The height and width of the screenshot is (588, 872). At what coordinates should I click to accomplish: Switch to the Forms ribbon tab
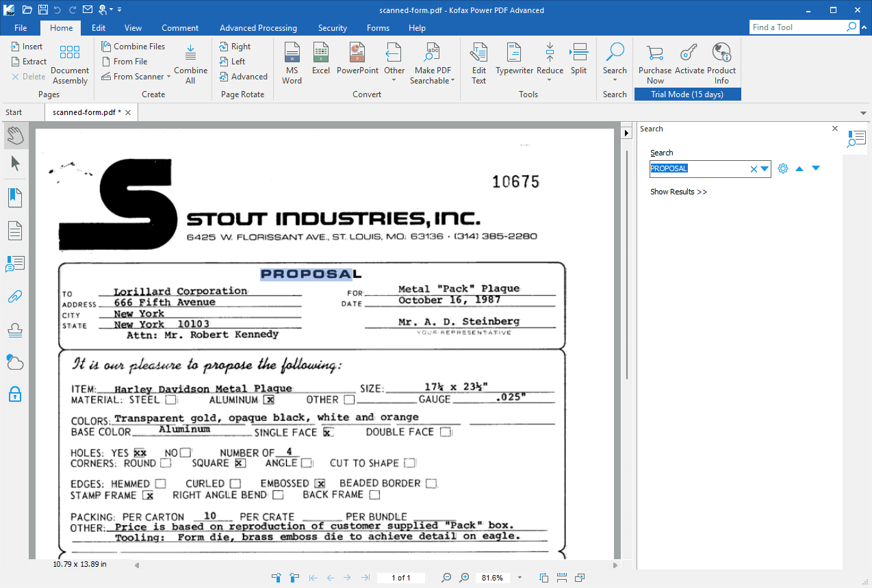(378, 28)
